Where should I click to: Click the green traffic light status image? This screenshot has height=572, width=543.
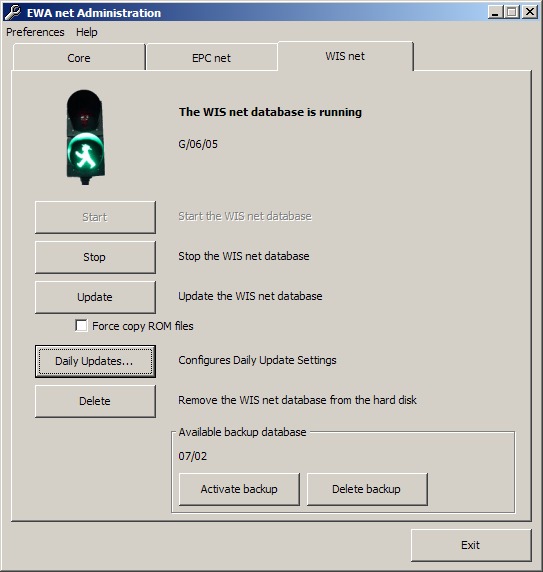pos(85,137)
